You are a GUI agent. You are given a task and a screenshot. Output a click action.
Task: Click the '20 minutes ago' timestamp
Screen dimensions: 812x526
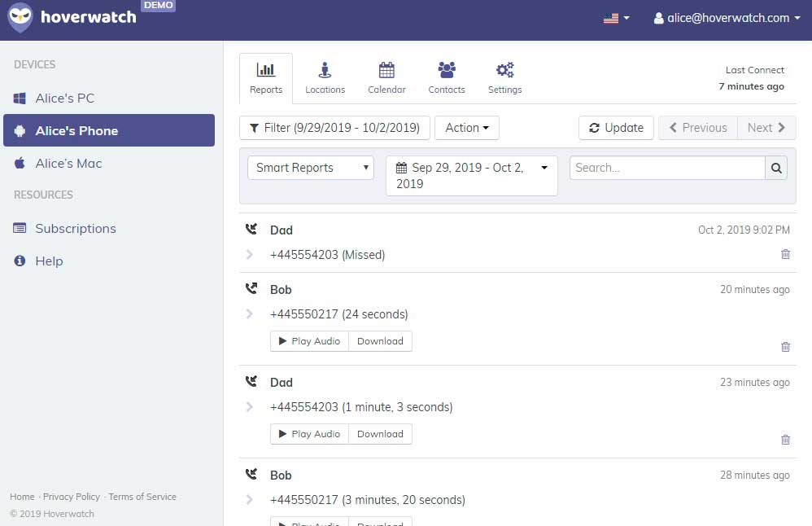755,290
